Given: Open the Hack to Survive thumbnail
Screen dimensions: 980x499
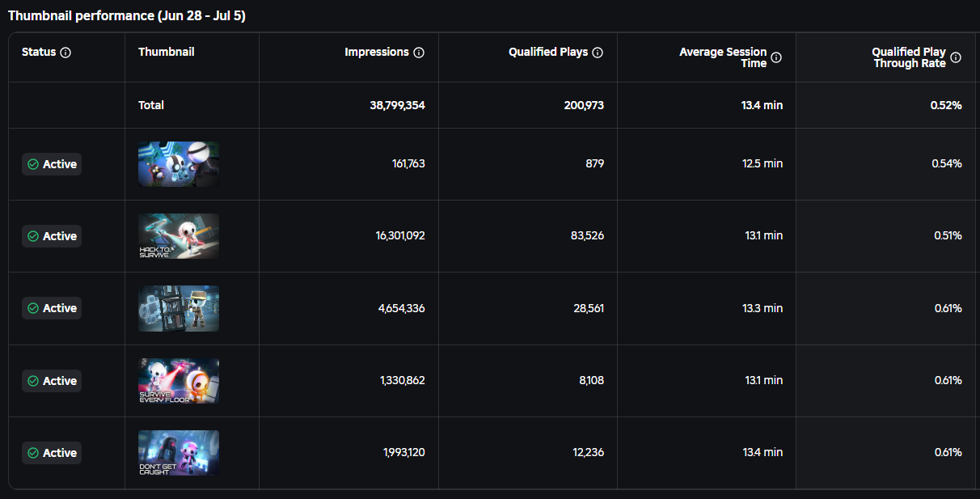Looking at the screenshot, I should [x=179, y=236].
